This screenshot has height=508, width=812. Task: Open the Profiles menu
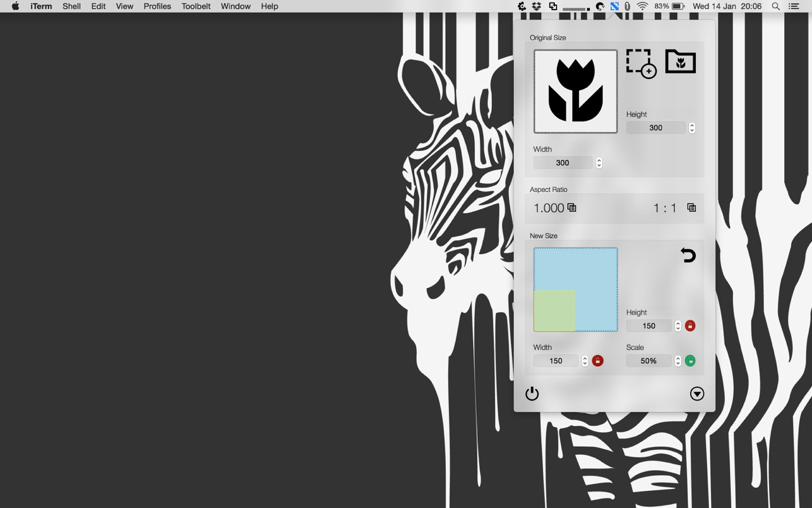click(x=157, y=6)
